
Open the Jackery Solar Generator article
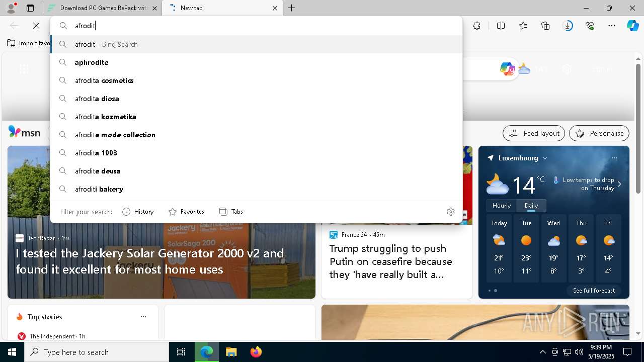[150, 261]
